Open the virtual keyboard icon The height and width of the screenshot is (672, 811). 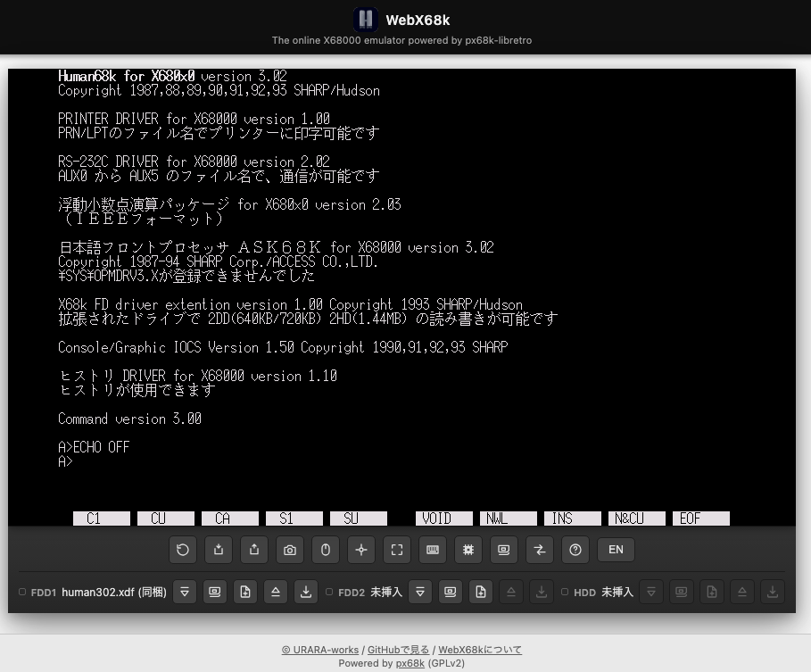(x=433, y=550)
